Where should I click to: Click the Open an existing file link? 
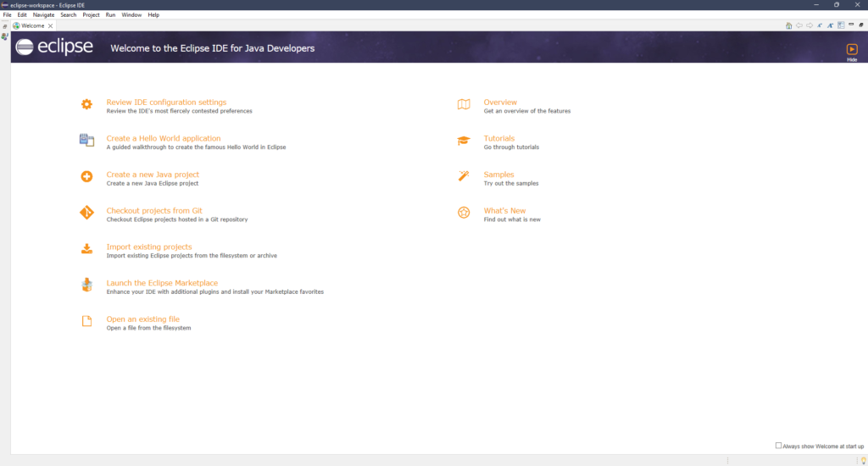(x=142, y=319)
